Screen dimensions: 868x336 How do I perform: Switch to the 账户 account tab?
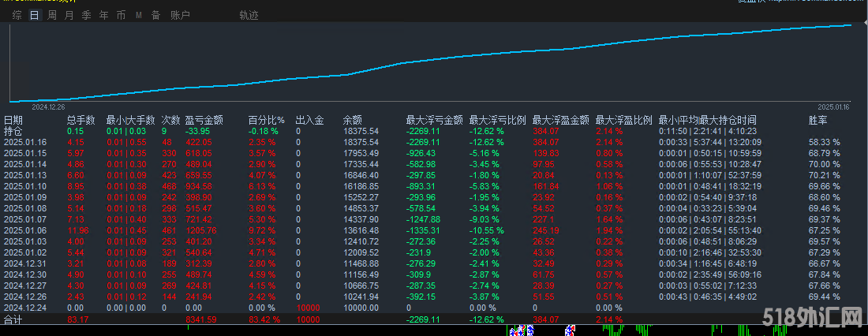click(180, 15)
